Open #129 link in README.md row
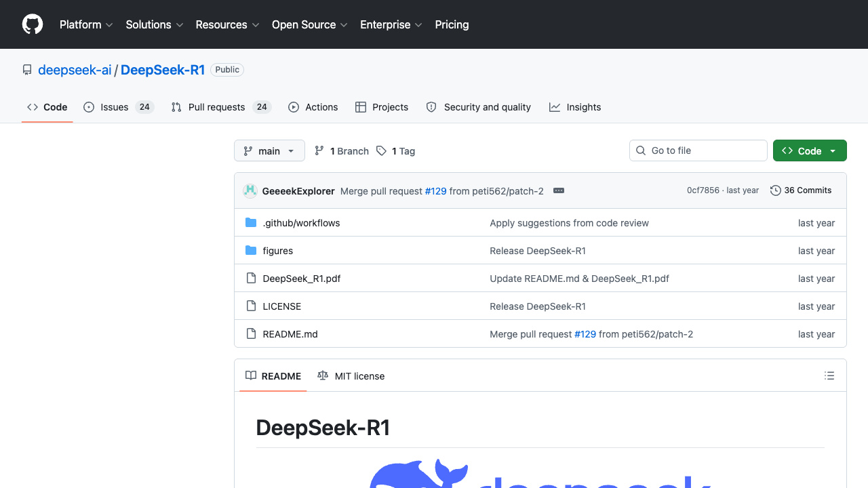Viewport: 868px width, 488px height. 585,334
